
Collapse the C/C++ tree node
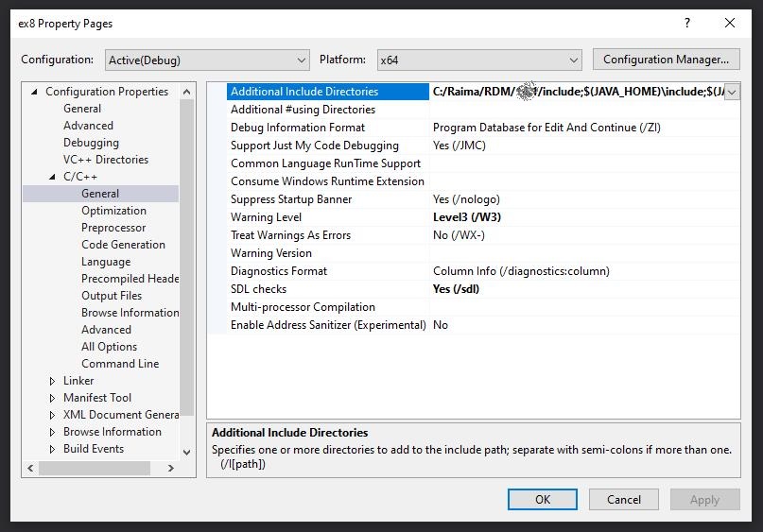[53, 177]
